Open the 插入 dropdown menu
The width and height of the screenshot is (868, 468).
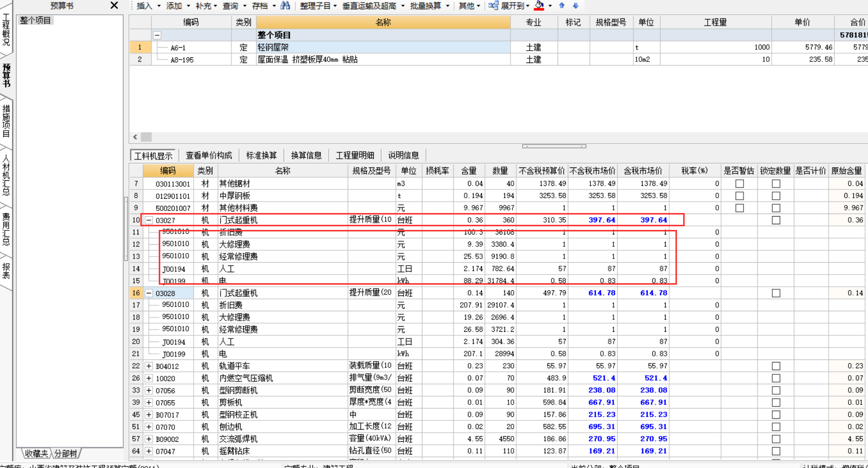(x=149, y=6)
